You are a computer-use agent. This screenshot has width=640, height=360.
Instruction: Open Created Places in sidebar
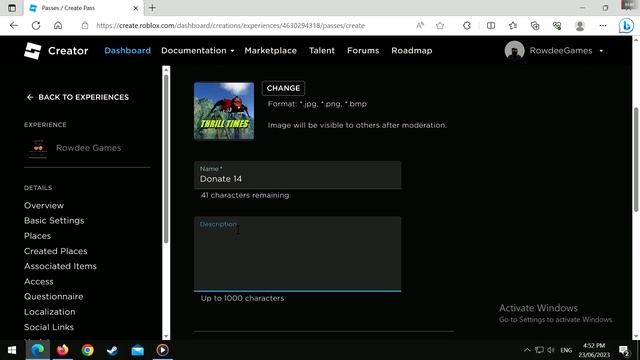point(56,251)
